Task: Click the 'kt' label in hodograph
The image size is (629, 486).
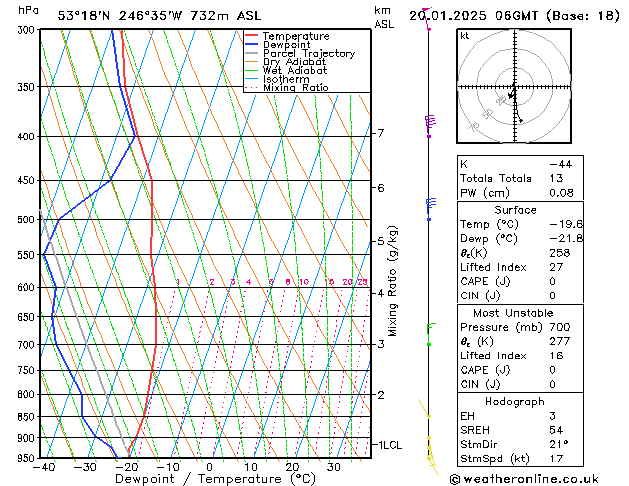Action: (464, 36)
